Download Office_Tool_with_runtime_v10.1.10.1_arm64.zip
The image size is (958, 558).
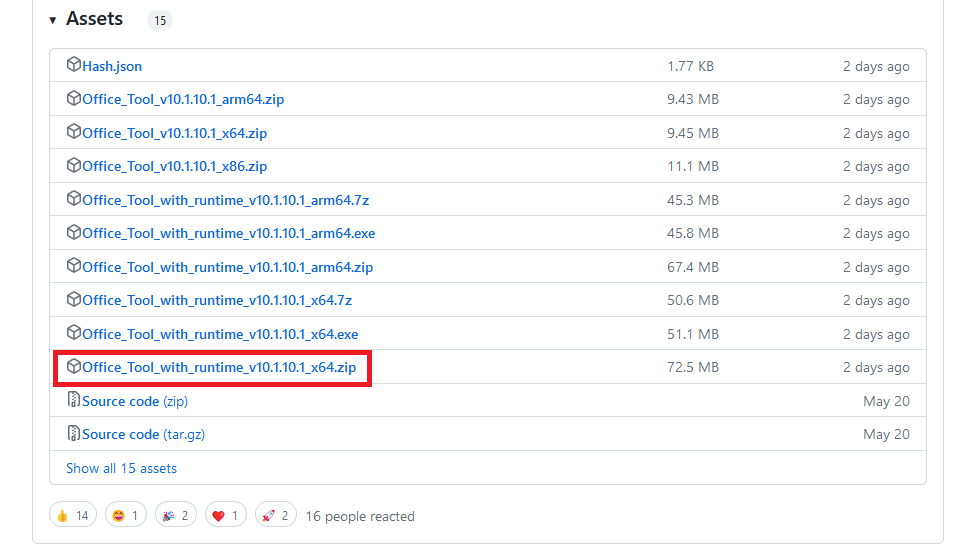click(227, 268)
